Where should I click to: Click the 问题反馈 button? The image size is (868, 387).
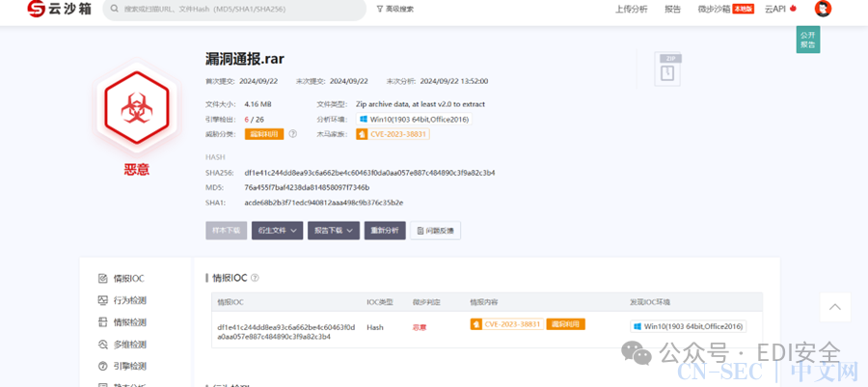click(x=435, y=231)
